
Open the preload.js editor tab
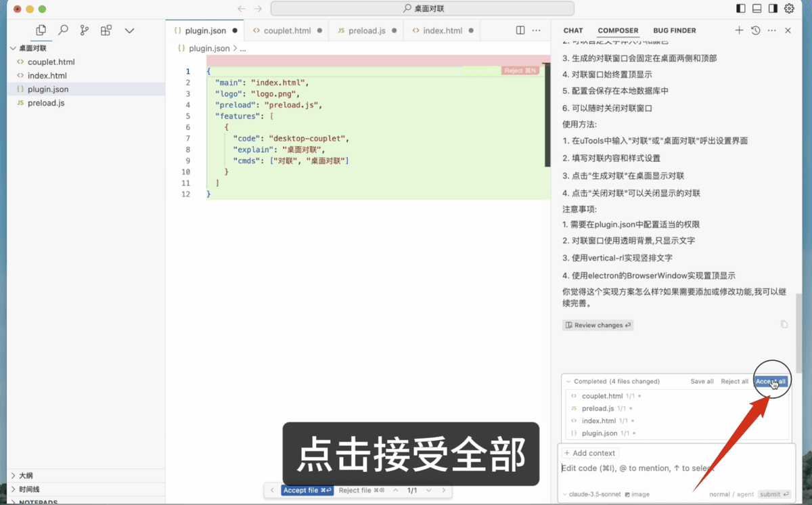pos(366,30)
